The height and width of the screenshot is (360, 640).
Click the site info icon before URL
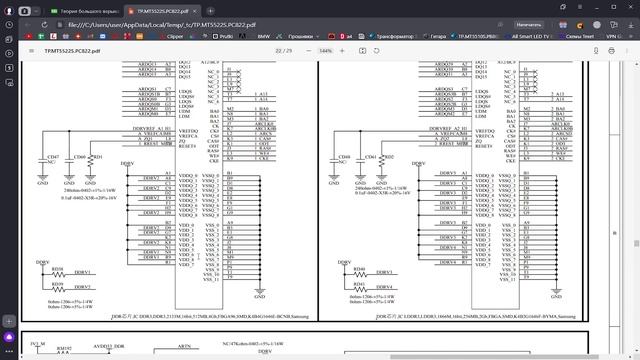pos(60,25)
